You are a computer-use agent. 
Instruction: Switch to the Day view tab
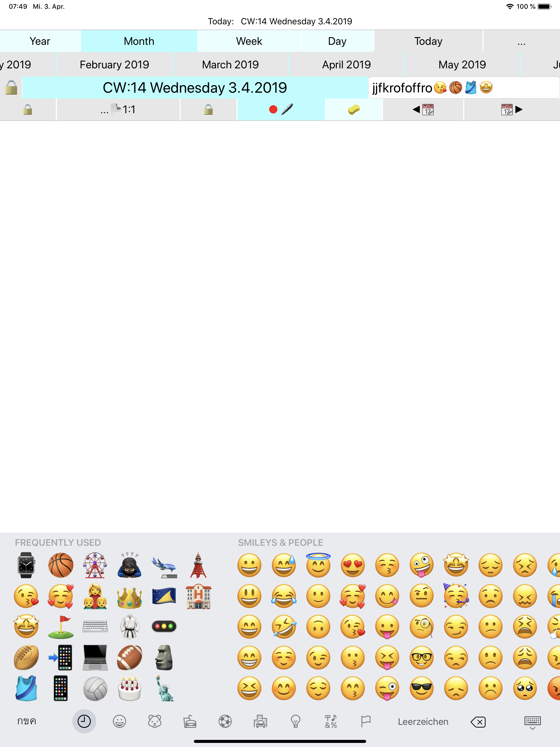point(337,41)
